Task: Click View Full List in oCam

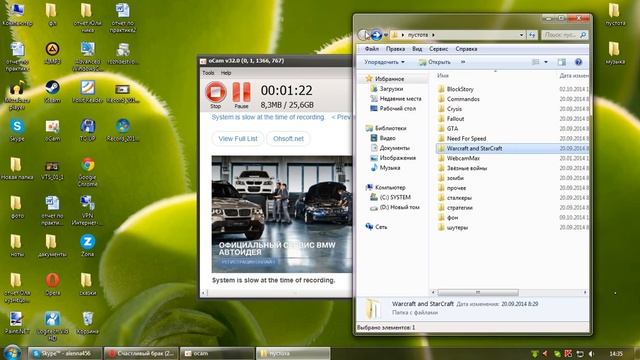Action: click(238, 139)
